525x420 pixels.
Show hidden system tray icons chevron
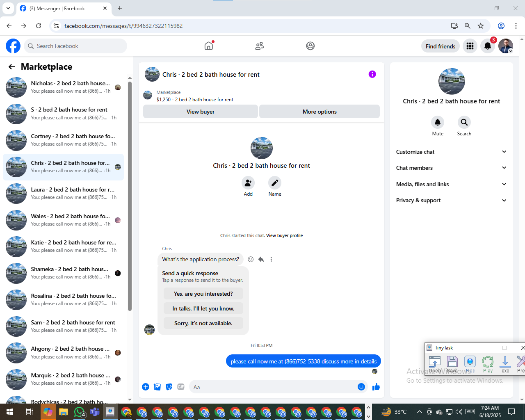click(419, 412)
